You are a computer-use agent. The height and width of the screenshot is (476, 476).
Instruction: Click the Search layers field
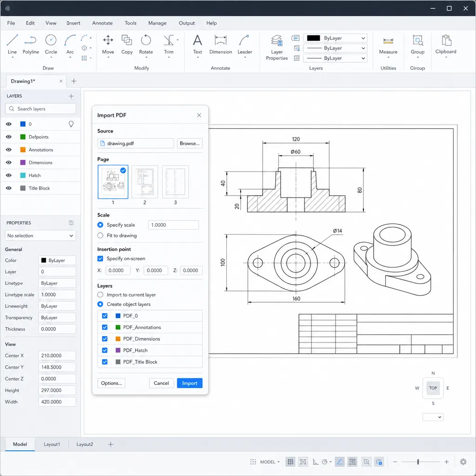coord(40,109)
